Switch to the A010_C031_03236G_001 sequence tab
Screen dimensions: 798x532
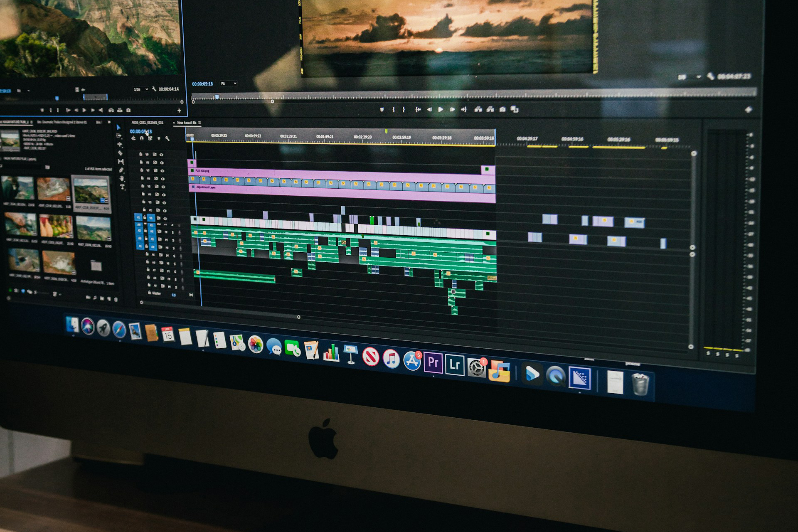147,123
